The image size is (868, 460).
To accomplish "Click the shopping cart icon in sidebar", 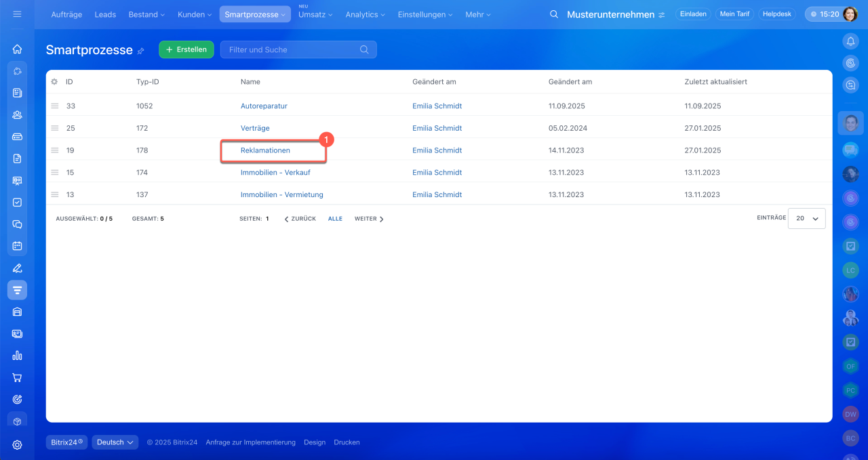I will (17, 377).
